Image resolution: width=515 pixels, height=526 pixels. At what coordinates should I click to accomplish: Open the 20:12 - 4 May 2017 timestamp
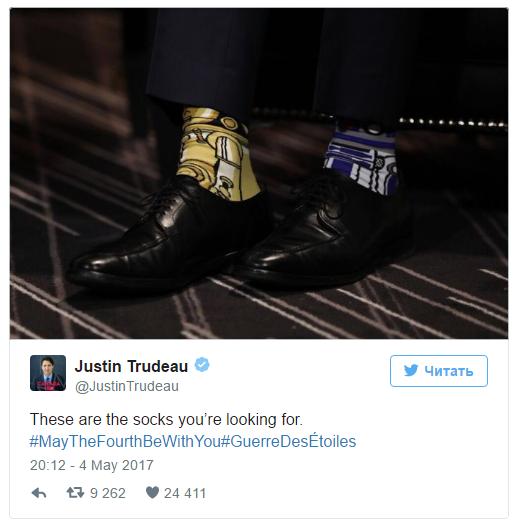pos(92,465)
